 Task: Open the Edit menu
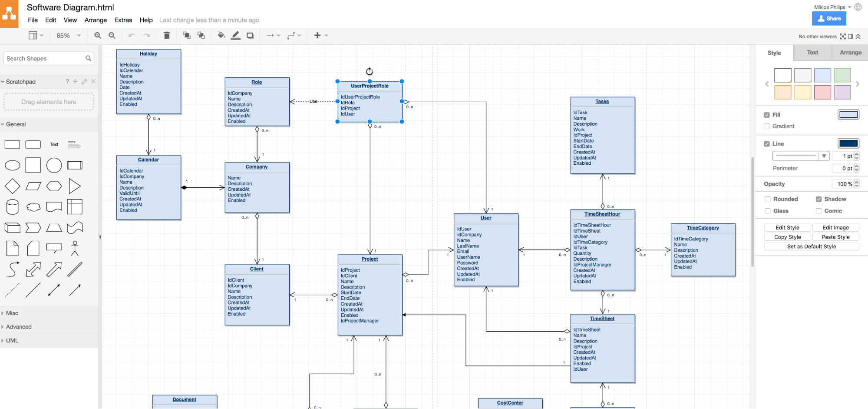[50, 20]
